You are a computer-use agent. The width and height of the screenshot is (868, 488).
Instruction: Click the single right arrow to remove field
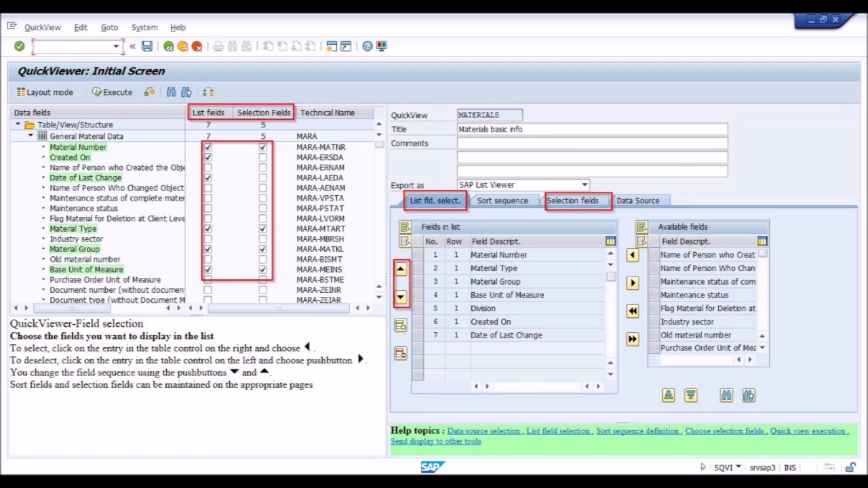(633, 283)
